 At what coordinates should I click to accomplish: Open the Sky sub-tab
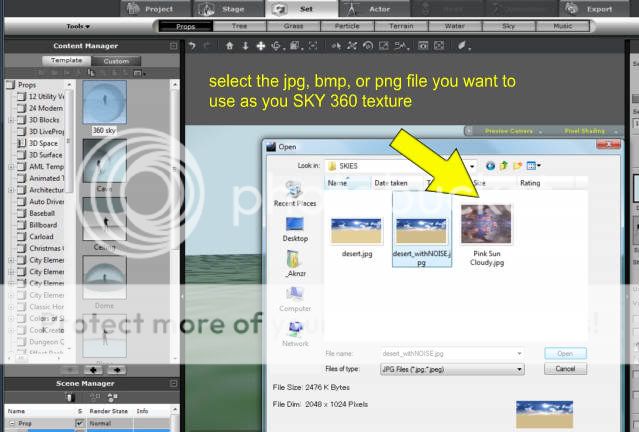pos(508,26)
